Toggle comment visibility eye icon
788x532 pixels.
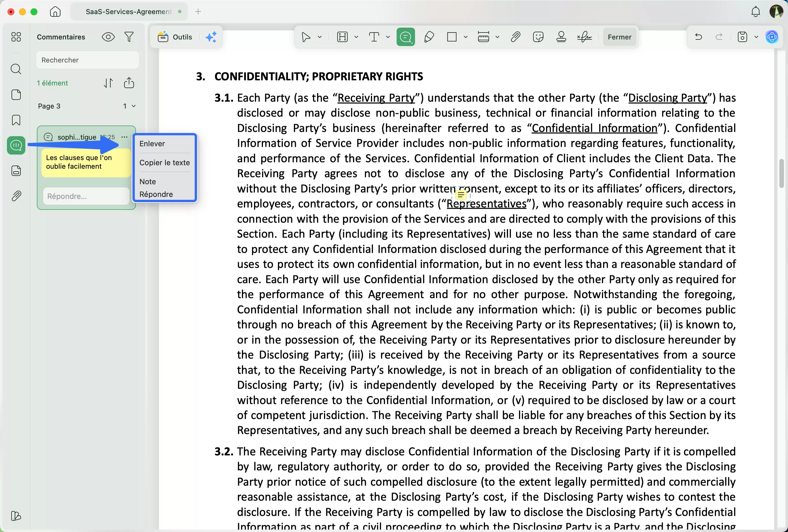(x=108, y=37)
